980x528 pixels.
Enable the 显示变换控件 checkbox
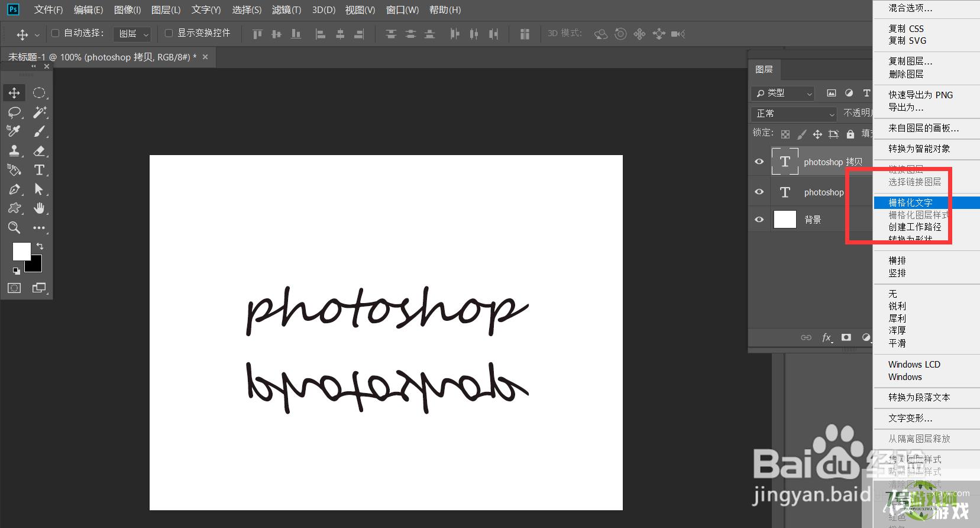(x=169, y=33)
